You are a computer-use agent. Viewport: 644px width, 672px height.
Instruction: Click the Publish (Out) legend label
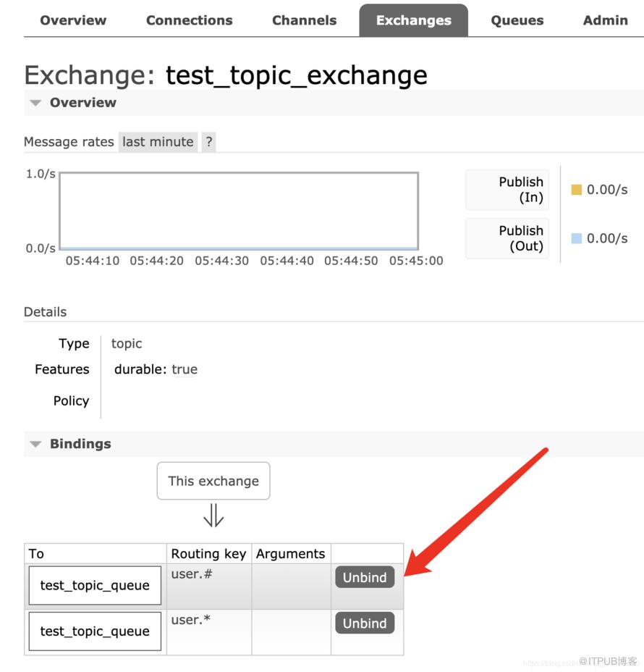coord(507,238)
